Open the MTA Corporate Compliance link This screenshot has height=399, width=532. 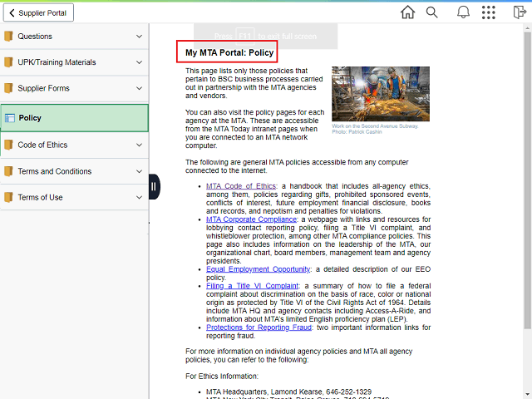251,219
